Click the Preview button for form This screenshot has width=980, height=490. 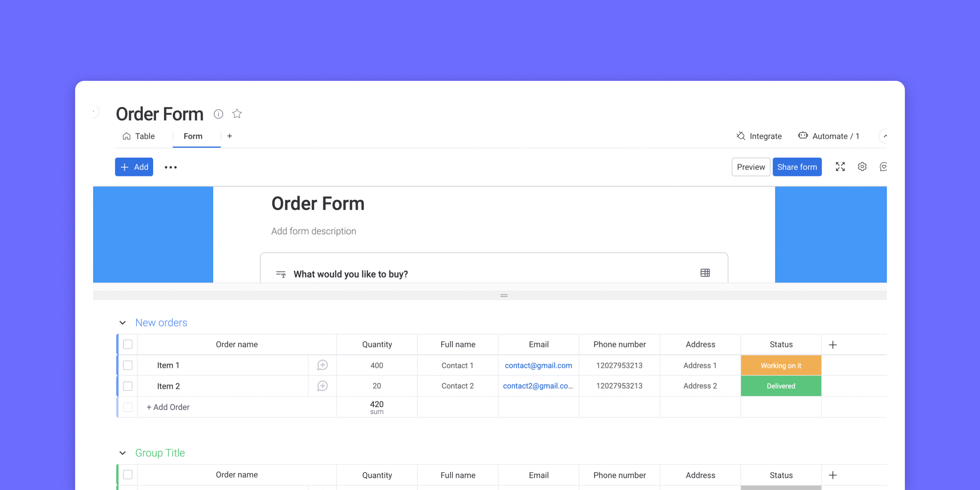pyautogui.click(x=751, y=167)
